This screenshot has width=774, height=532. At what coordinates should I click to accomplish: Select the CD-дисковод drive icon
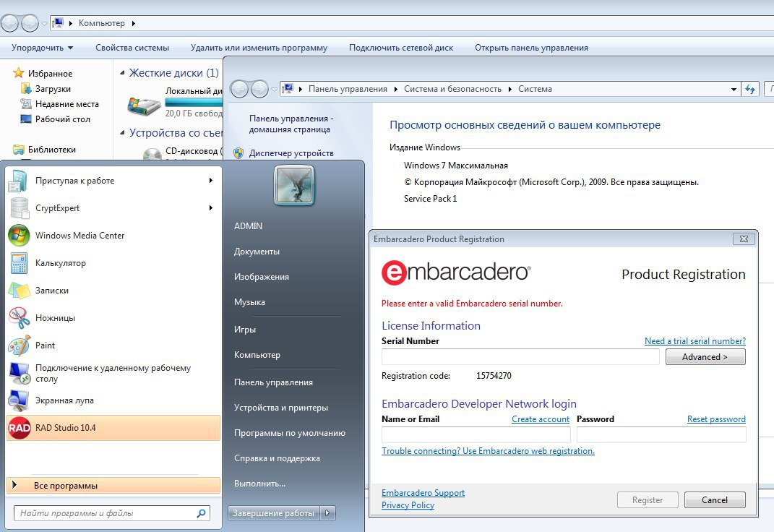(152, 153)
